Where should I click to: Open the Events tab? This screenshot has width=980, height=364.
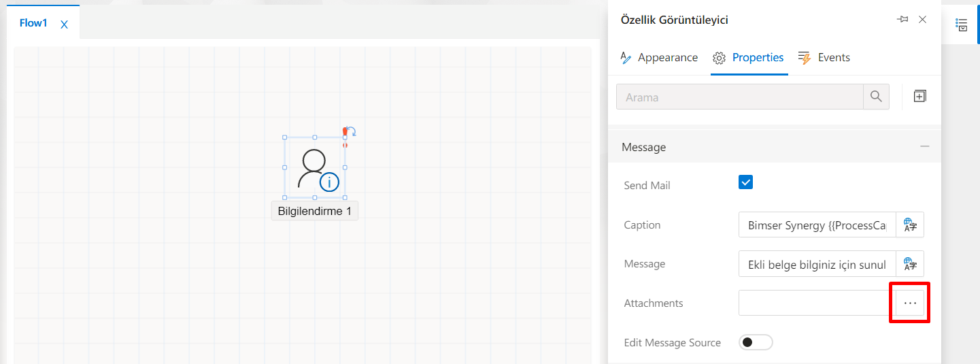pyautogui.click(x=824, y=58)
